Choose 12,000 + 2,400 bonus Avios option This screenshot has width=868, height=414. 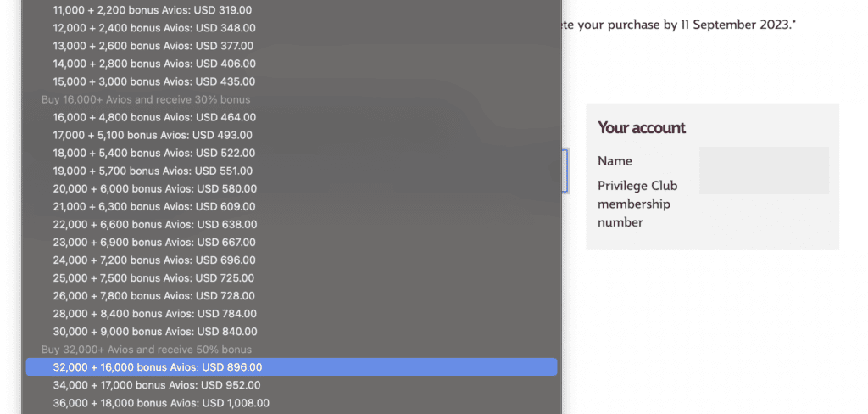pyautogui.click(x=153, y=28)
